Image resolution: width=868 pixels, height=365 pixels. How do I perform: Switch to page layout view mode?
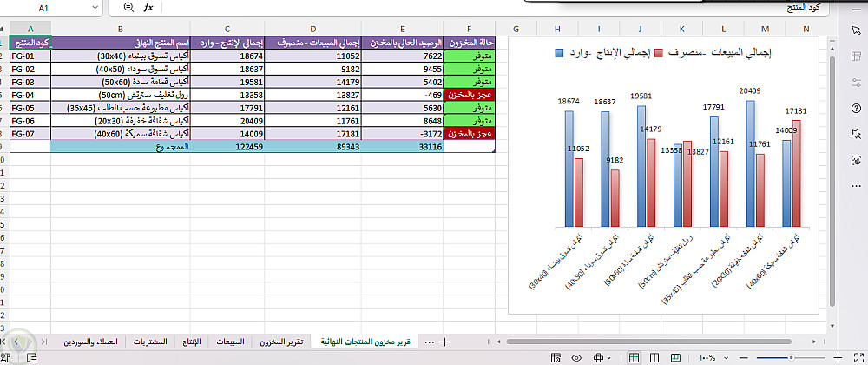click(654, 358)
